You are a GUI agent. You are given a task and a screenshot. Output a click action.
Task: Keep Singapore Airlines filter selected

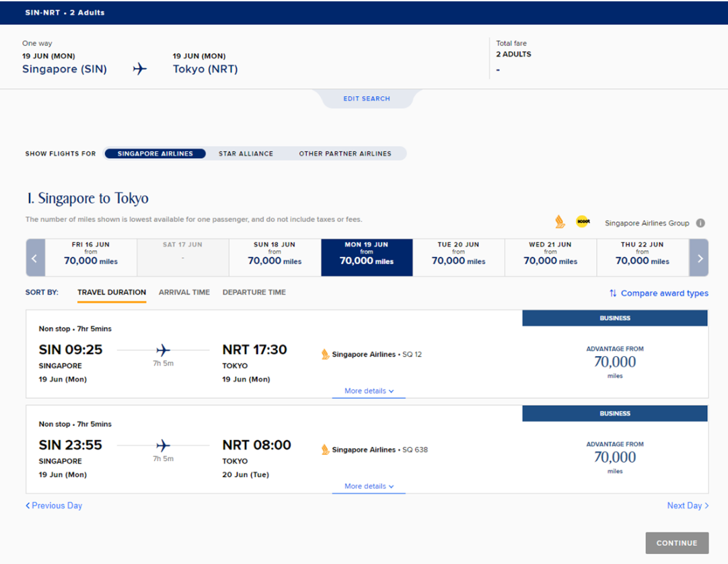[155, 153]
